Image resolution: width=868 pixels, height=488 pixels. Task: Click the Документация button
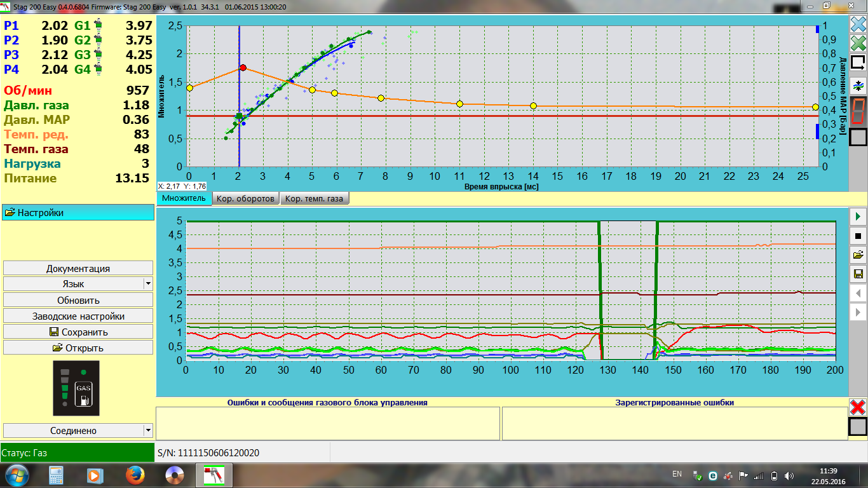78,268
